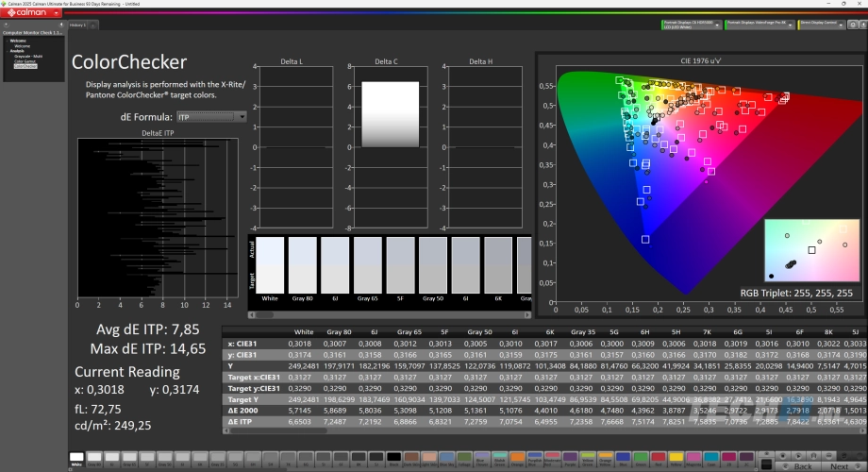Select the Red patch in bottom strip
This screenshot has height=472, width=868.
pos(659,460)
